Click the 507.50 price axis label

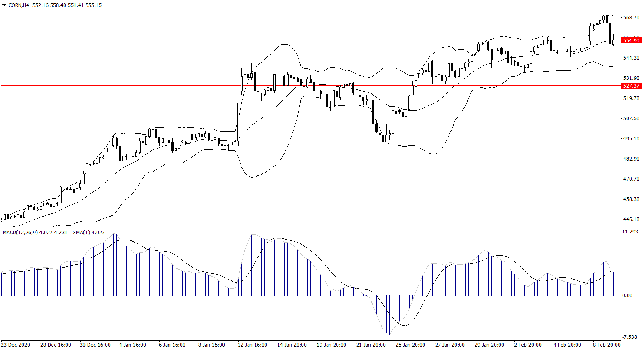(x=631, y=119)
